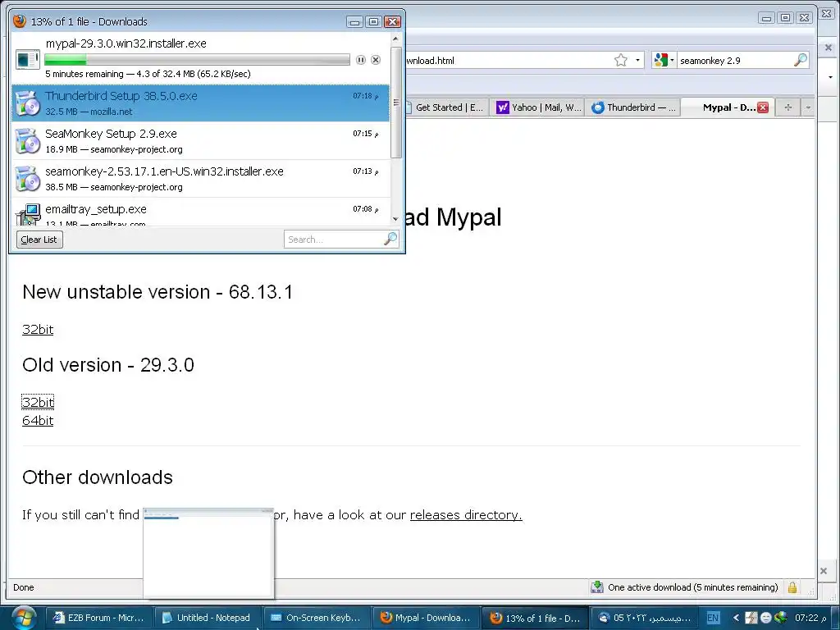Click the downloads list scroll up arrow
Screen dimensions: 840x630
pos(395,39)
